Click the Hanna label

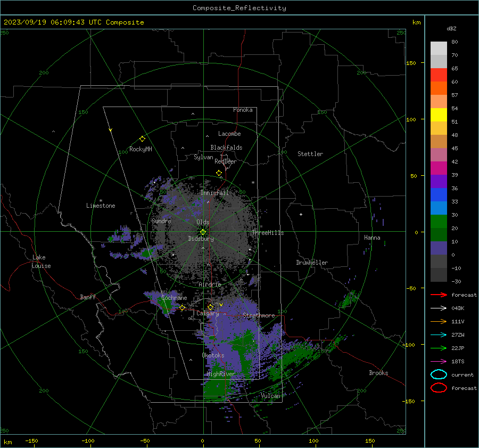pos(372,238)
